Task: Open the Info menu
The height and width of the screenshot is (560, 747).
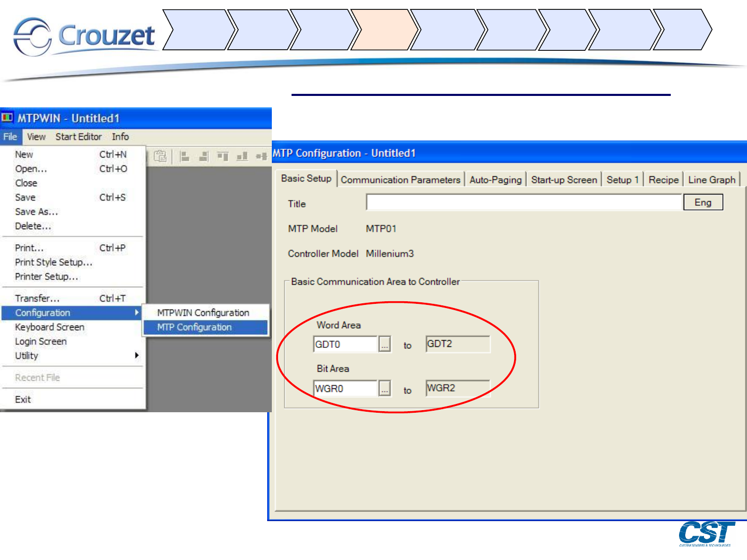Action: pyautogui.click(x=120, y=137)
